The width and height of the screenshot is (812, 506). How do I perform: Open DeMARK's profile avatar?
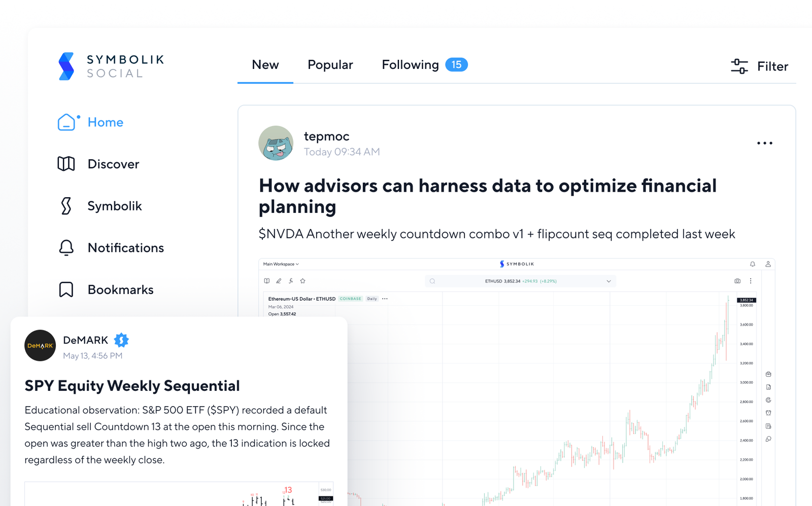[40, 345]
